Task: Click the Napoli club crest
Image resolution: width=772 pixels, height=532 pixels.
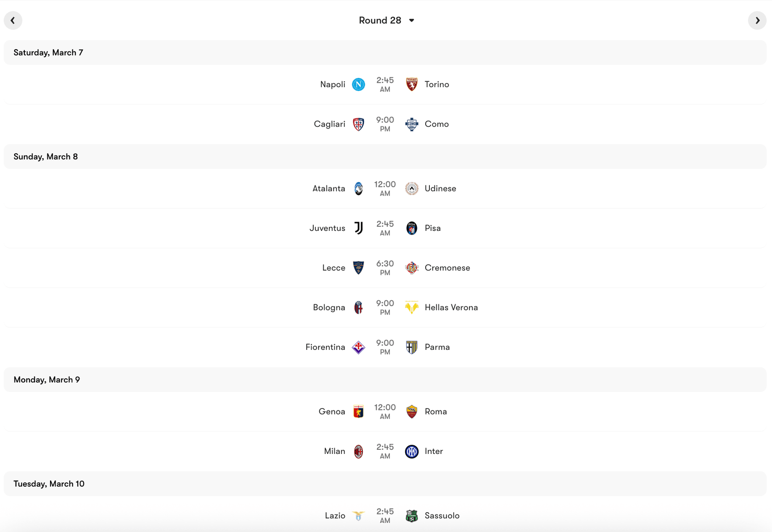Action: pyautogui.click(x=359, y=84)
